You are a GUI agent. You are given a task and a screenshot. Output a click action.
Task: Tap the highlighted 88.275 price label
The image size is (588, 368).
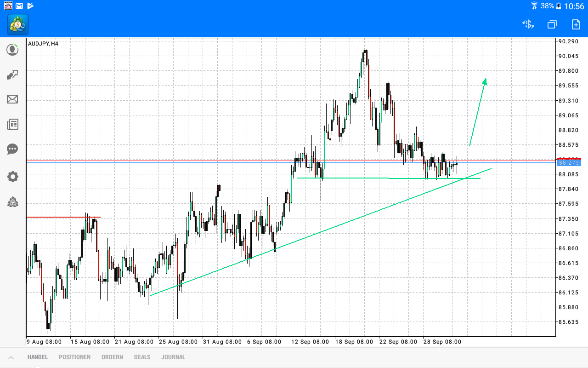click(568, 163)
